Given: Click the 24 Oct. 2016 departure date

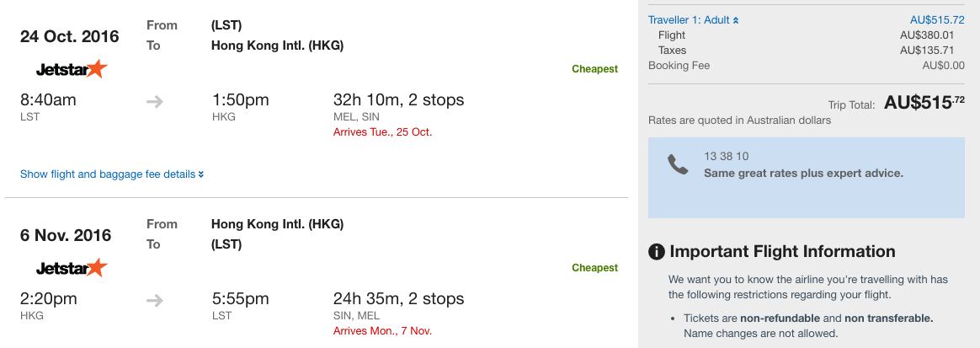Looking at the screenshot, I should pyautogui.click(x=69, y=36).
